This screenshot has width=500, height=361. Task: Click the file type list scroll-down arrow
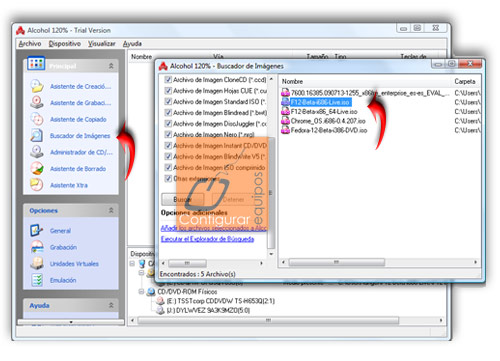(271, 254)
